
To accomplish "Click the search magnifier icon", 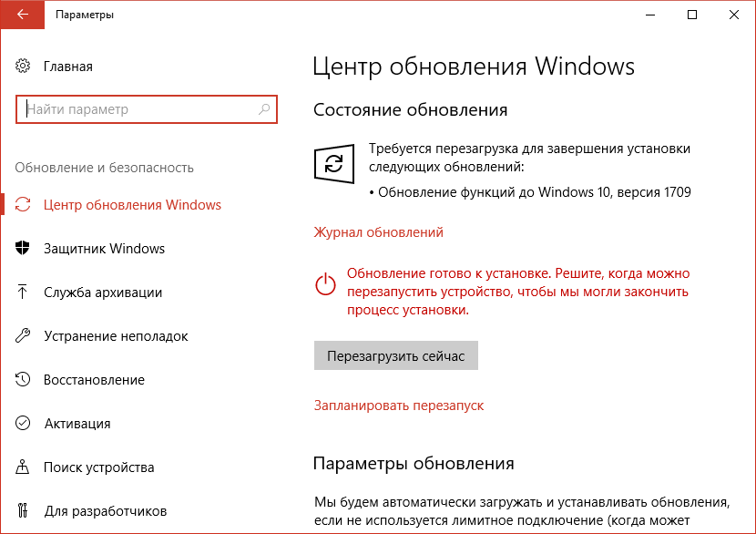I will pos(264,109).
